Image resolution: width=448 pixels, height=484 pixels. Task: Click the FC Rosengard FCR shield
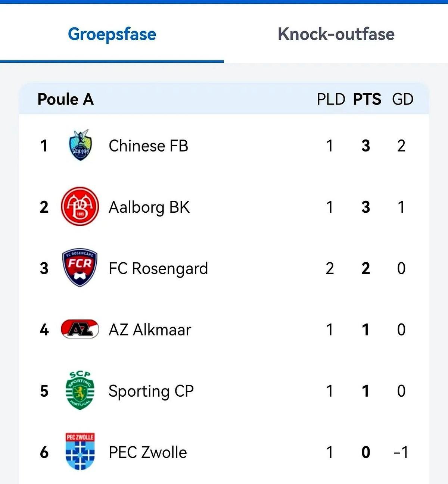click(80, 268)
